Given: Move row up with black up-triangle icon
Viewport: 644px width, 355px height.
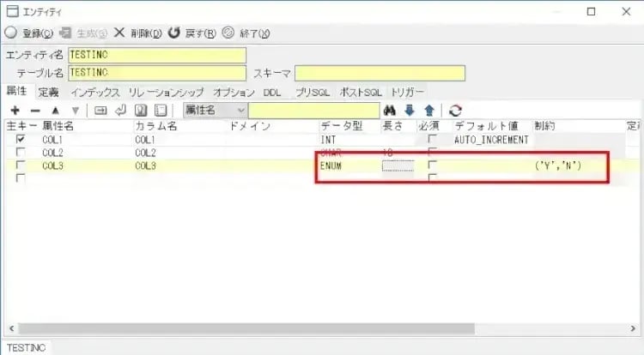Looking at the screenshot, I should (56, 111).
